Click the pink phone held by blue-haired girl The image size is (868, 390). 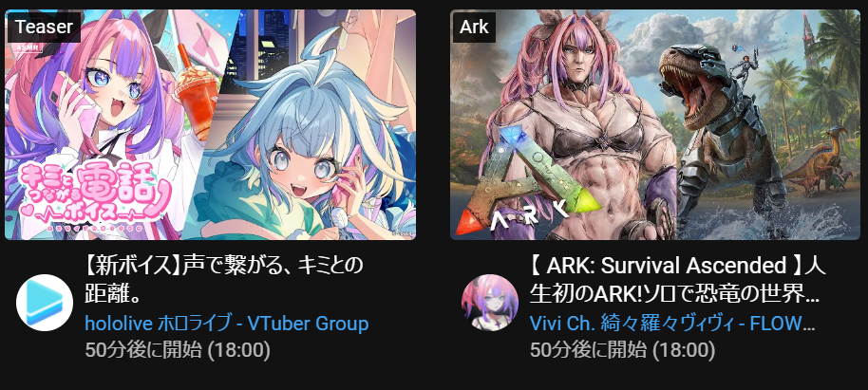[347, 176]
